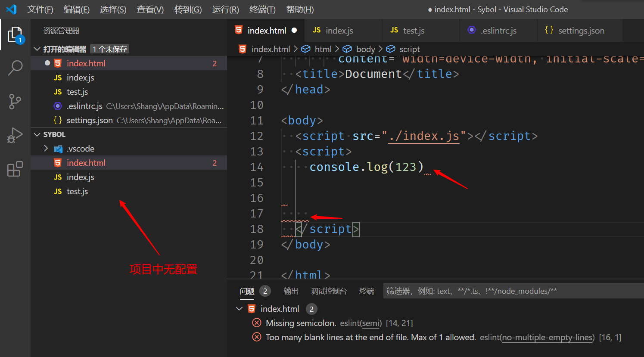
Task: Click the breadcrumb body segment
Action: pyautogui.click(x=365, y=49)
